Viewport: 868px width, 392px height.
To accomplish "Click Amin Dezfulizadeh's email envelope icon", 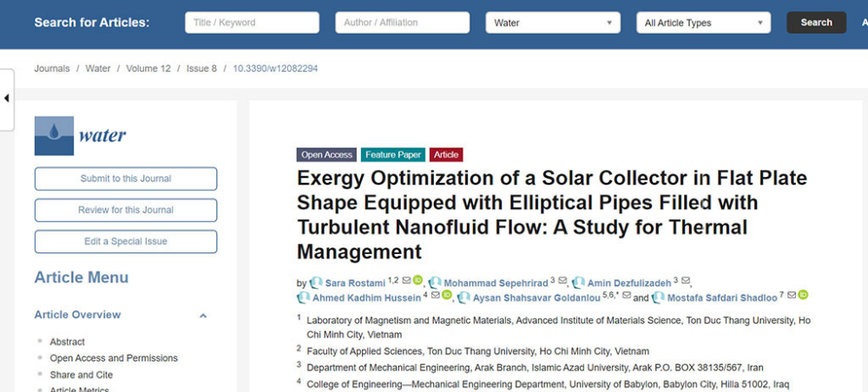I will point(686,281).
